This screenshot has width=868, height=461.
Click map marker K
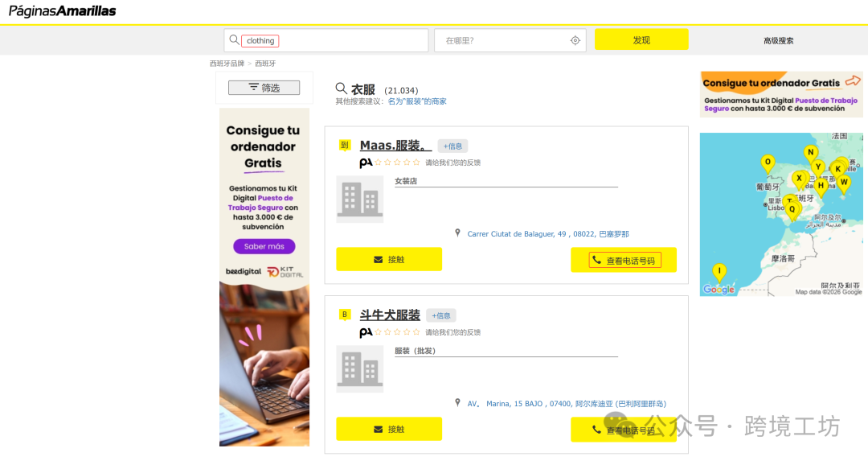click(x=837, y=169)
